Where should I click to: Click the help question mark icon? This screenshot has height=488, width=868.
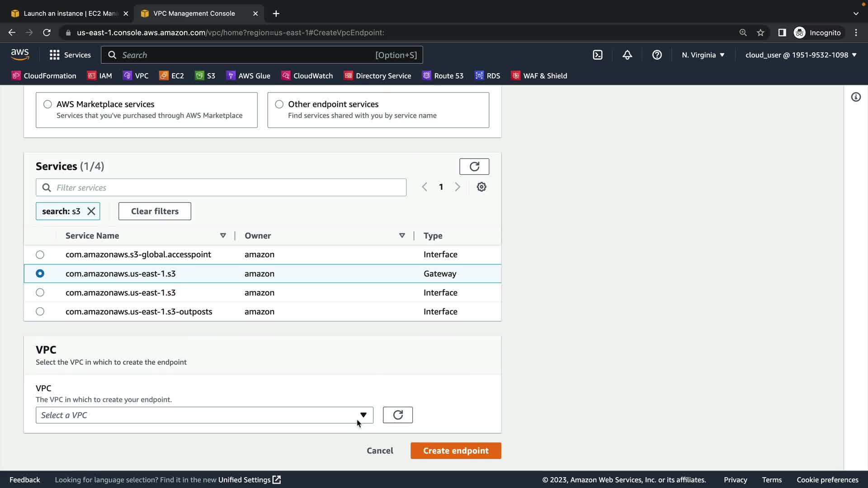[657, 55]
